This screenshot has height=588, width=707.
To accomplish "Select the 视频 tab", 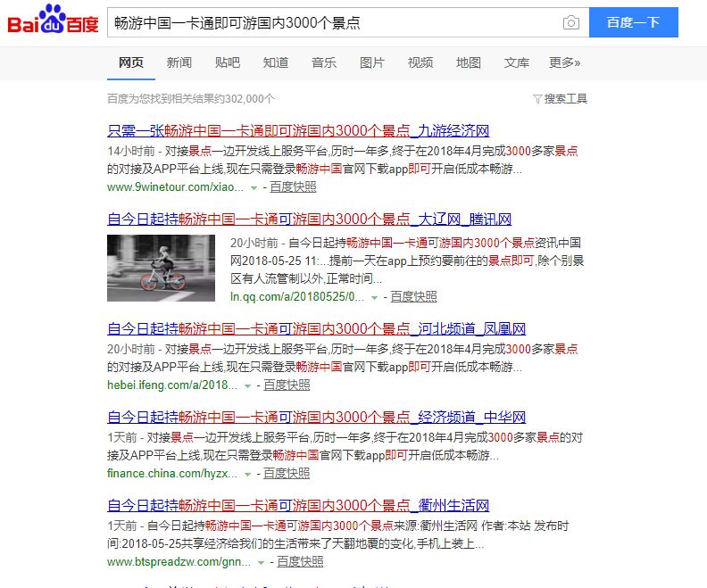I will (x=420, y=62).
